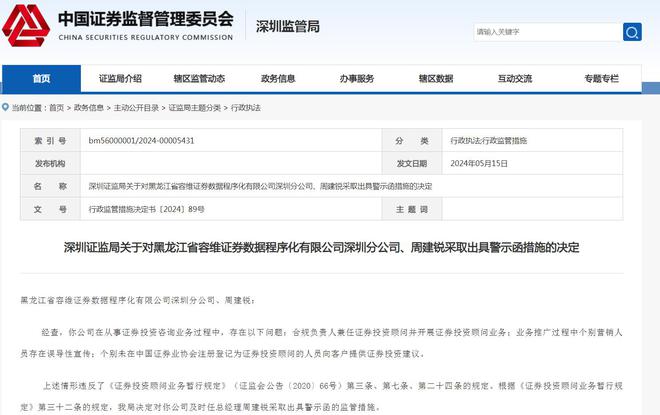Click the 发文日期 label cell
Screen dimensions: 660x415
coord(412,163)
